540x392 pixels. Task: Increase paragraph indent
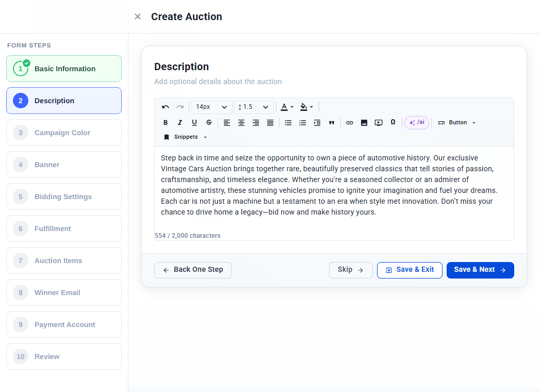click(317, 123)
